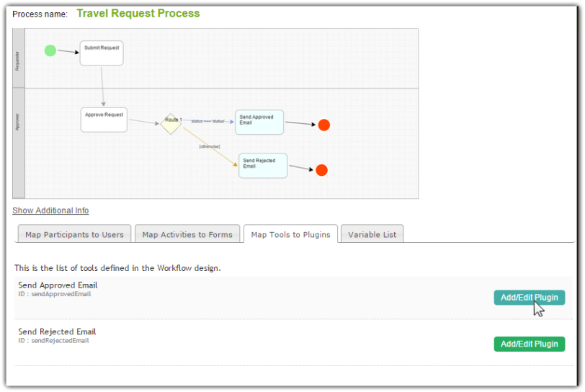585x392 pixels.
Task: Click the Requester swimlane header
Action: (19, 58)
